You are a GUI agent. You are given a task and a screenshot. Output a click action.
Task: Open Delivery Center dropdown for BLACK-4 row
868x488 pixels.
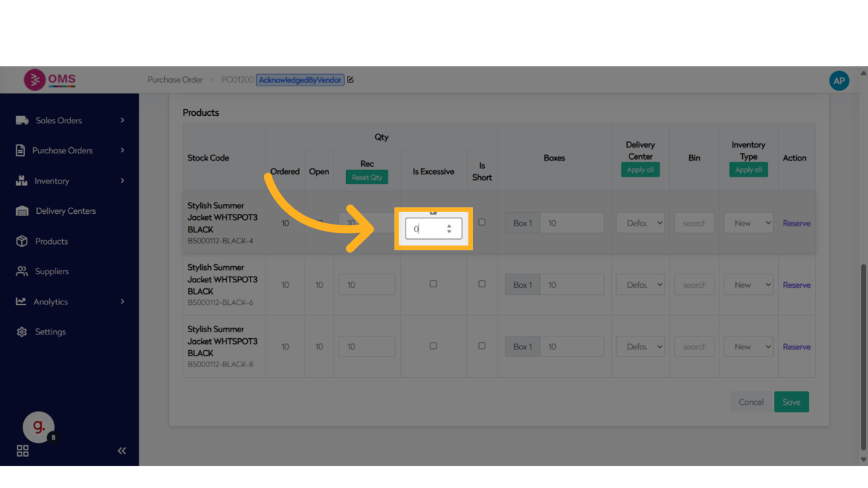640,223
